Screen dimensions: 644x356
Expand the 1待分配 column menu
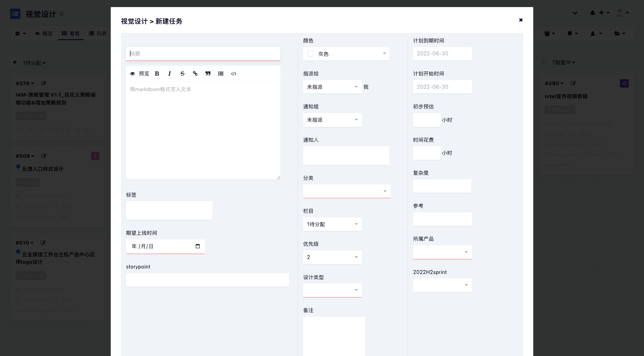tap(34, 63)
